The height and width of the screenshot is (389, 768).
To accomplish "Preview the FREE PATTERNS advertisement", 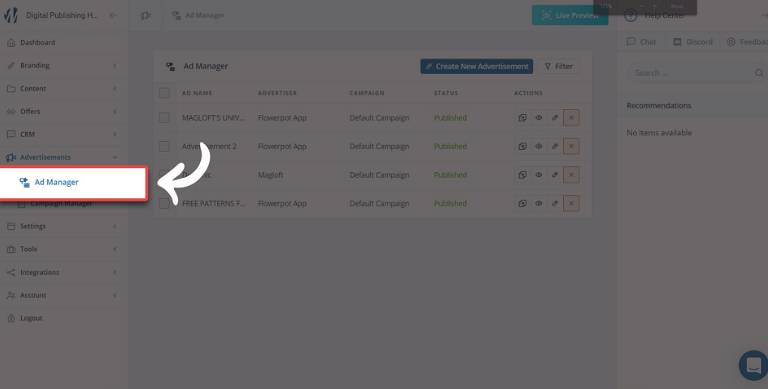I will (539, 203).
